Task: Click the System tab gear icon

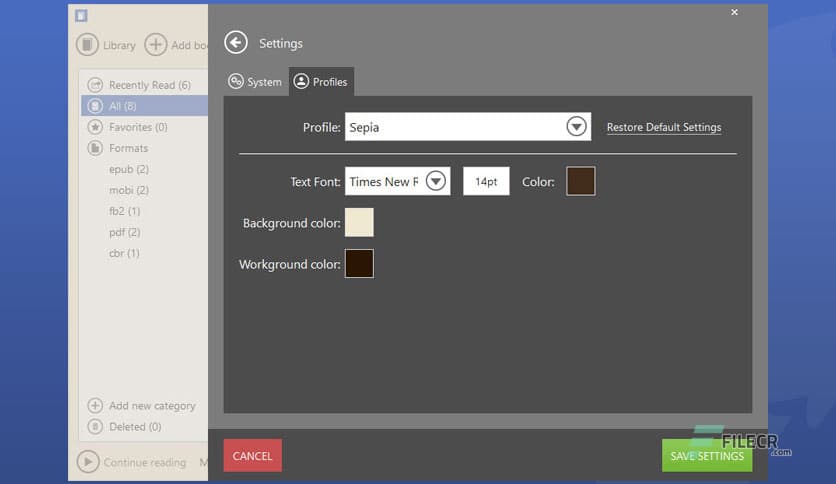Action: pos(236,81)
